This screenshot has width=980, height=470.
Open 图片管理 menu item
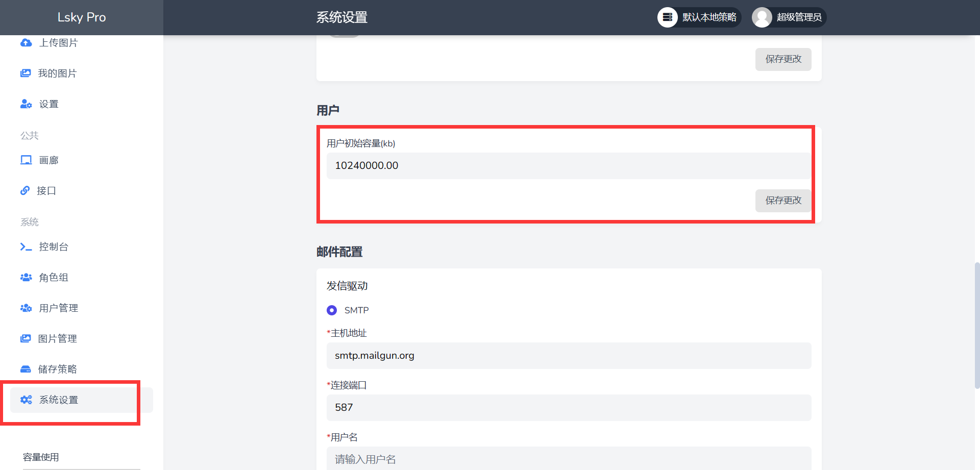coord(58,339)
